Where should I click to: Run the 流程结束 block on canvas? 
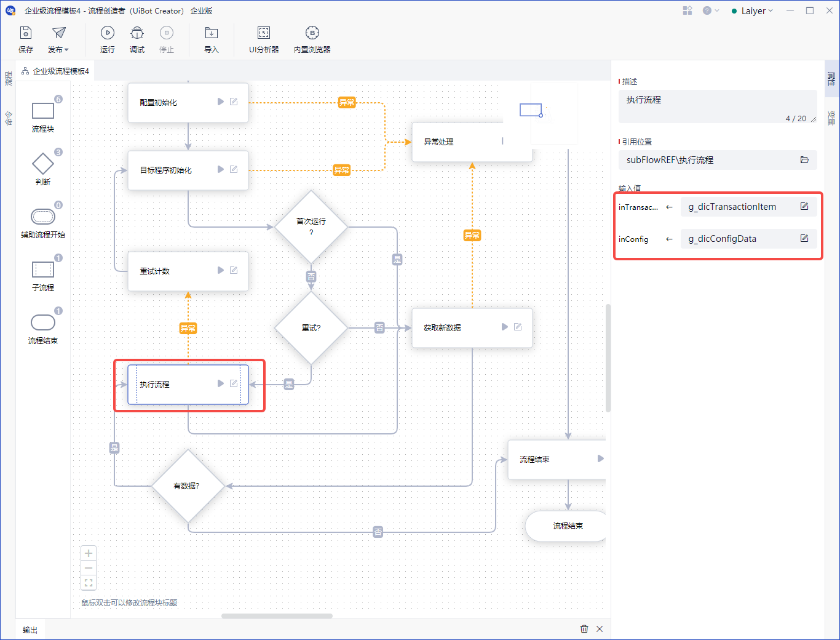click(601, 458)
